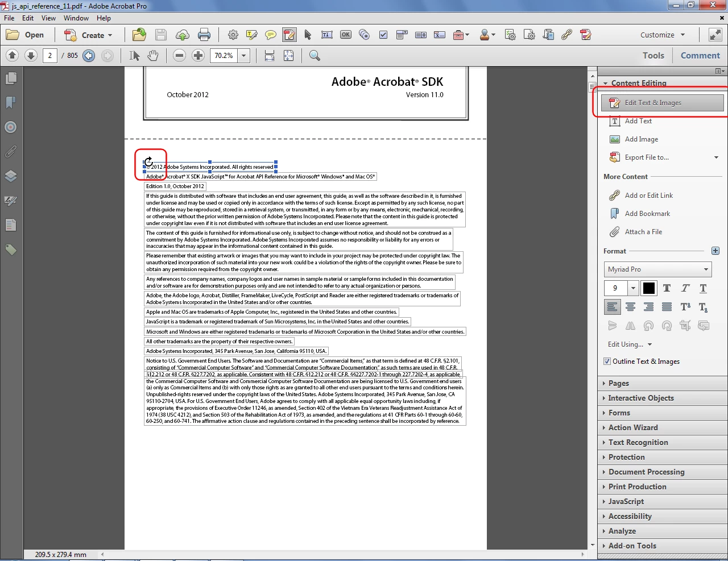This screenshot has width=728, height=561.
Task: Open the Window menu
Action: [76, 18]
